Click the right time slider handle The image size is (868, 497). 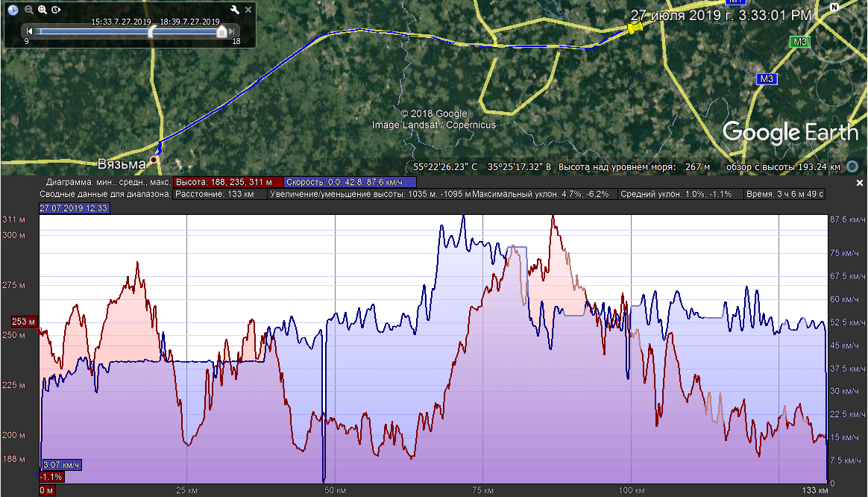pos(221,31)
